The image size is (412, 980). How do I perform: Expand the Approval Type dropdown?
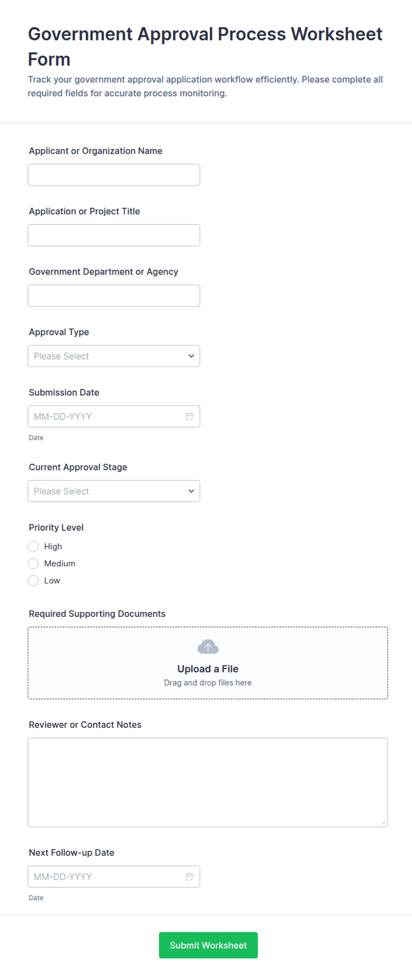click(114, 356)
